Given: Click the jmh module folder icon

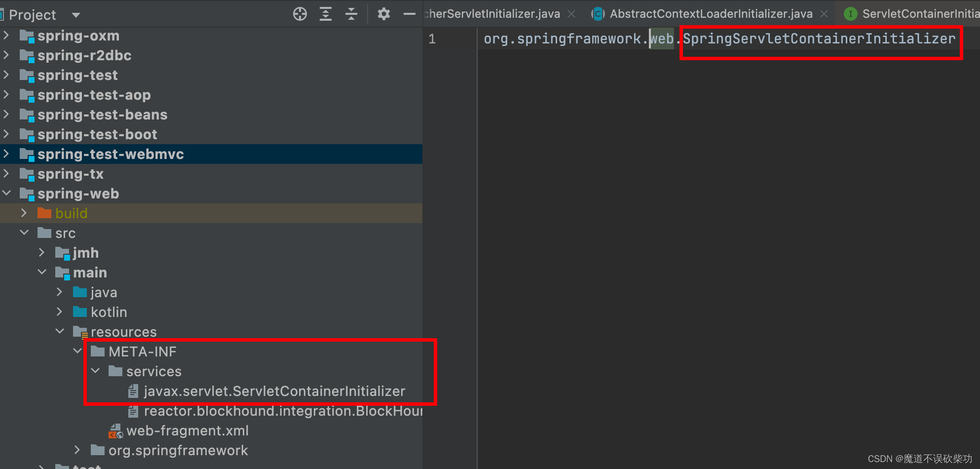Looking at the screenshot, I should (x=63, y=253).
